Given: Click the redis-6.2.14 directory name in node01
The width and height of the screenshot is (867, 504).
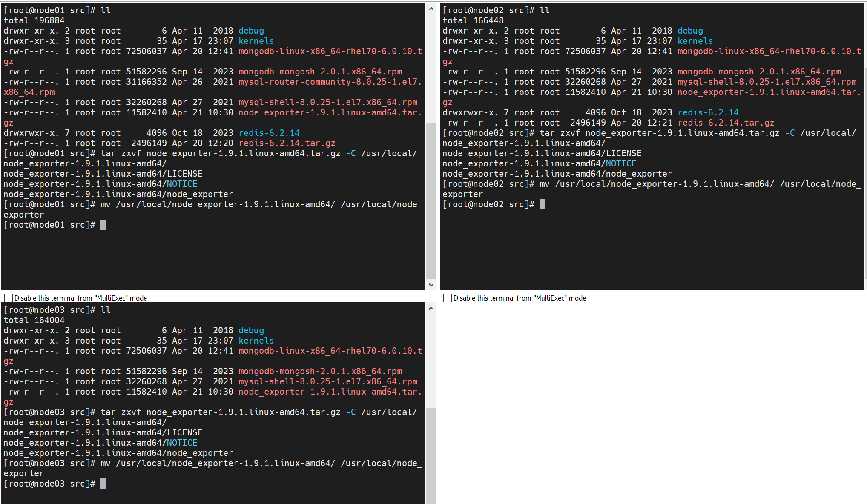Looking at the screenshot, I should tap(269, 133).
